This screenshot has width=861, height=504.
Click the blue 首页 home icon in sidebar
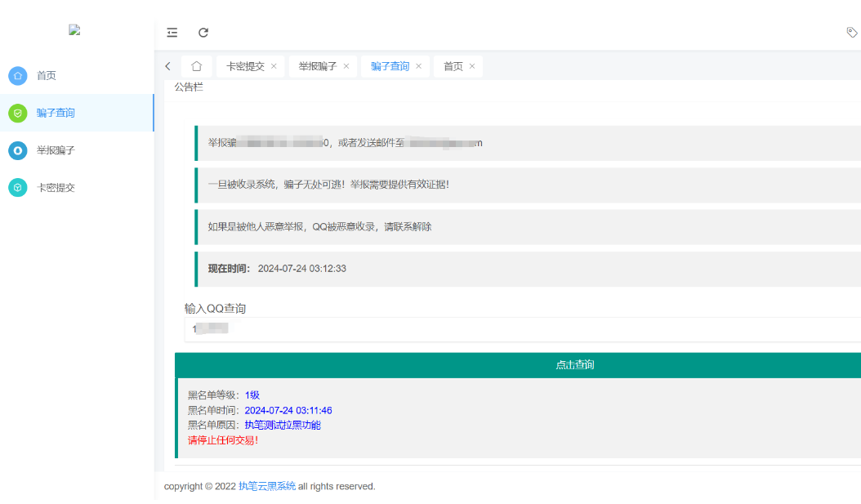pos(18,76)
